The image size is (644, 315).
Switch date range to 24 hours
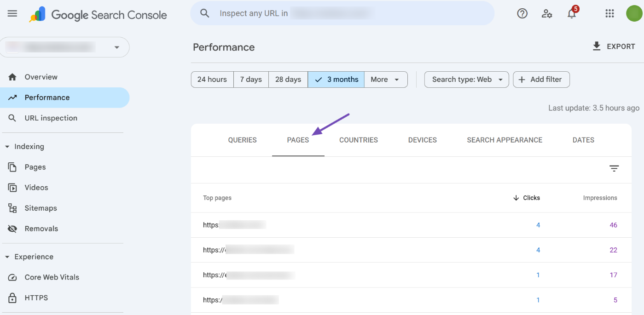click(x=212, y=79)
